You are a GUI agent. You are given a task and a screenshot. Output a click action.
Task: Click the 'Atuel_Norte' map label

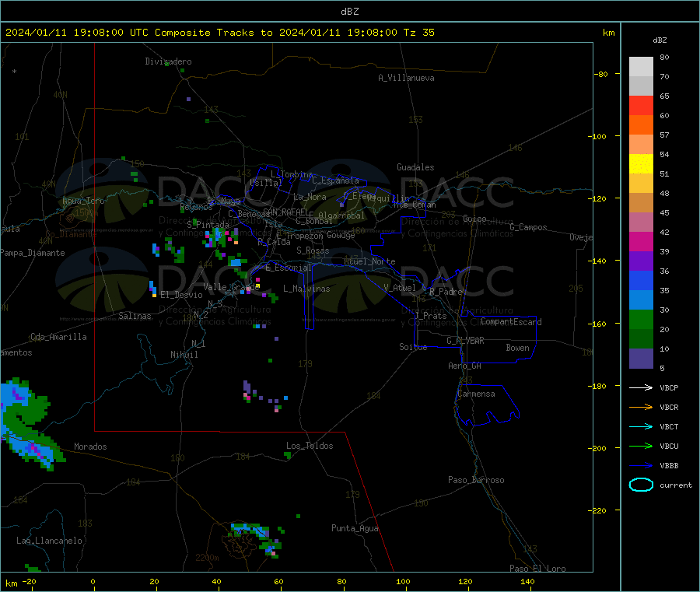pos(369,261)
